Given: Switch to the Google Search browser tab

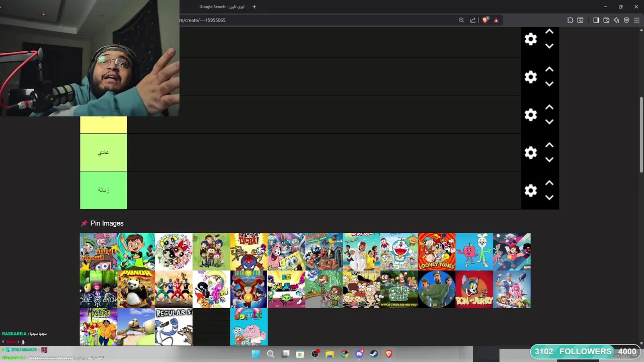Looking at the screenshot, I should point(221,7).
